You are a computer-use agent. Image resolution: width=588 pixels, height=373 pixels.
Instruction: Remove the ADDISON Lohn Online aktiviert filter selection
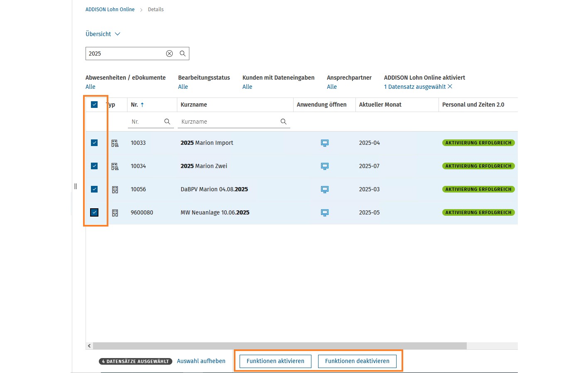[450, 86]
